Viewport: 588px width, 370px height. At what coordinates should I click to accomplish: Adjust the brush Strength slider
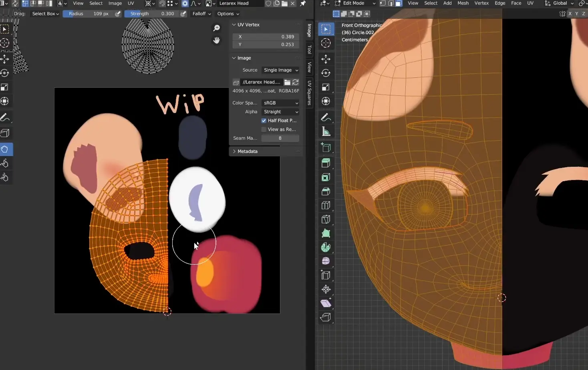151,14
